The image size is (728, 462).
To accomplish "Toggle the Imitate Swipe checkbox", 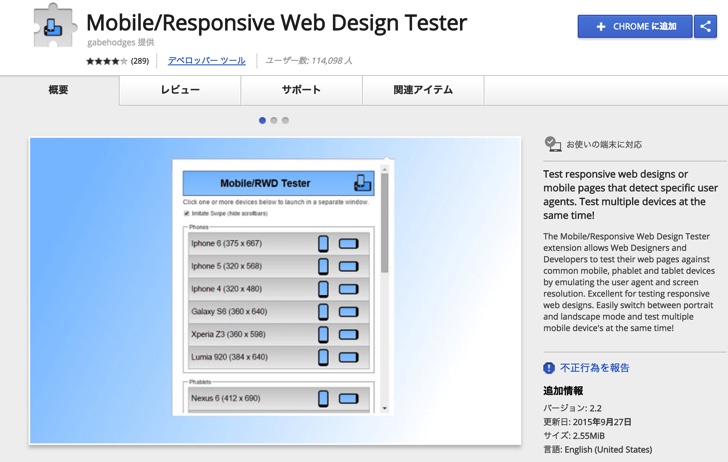I will click(x=187, y=213).
